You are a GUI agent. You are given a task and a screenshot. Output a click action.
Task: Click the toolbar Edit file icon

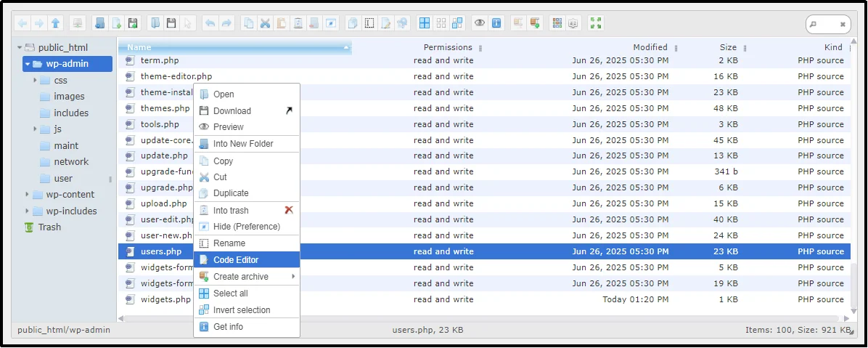pos(385,23)
